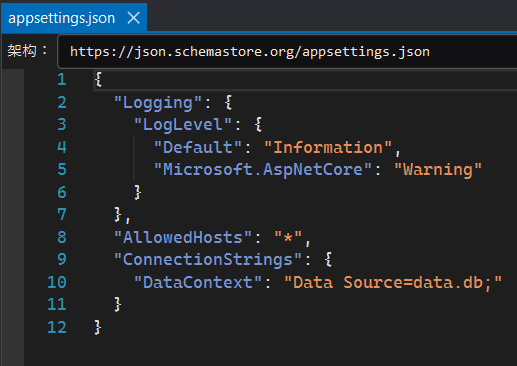The image size is (517, 366).
Task: Click closing brace on line 11
Action: coord(118,304)
